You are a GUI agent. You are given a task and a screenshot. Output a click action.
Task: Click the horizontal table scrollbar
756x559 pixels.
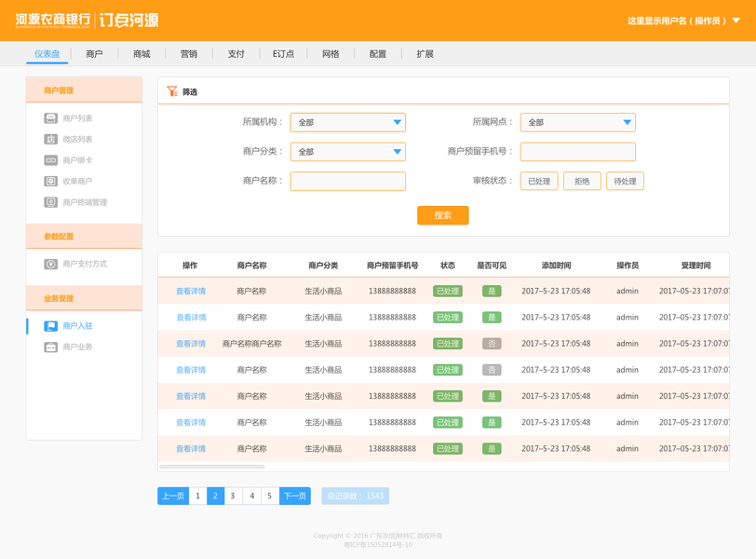(x=212, y=467)
